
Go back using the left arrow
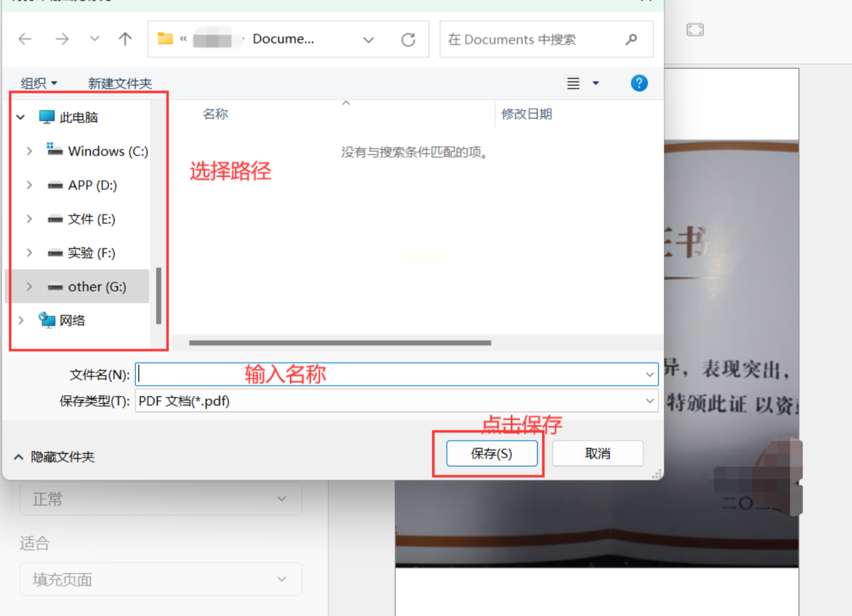25,39
